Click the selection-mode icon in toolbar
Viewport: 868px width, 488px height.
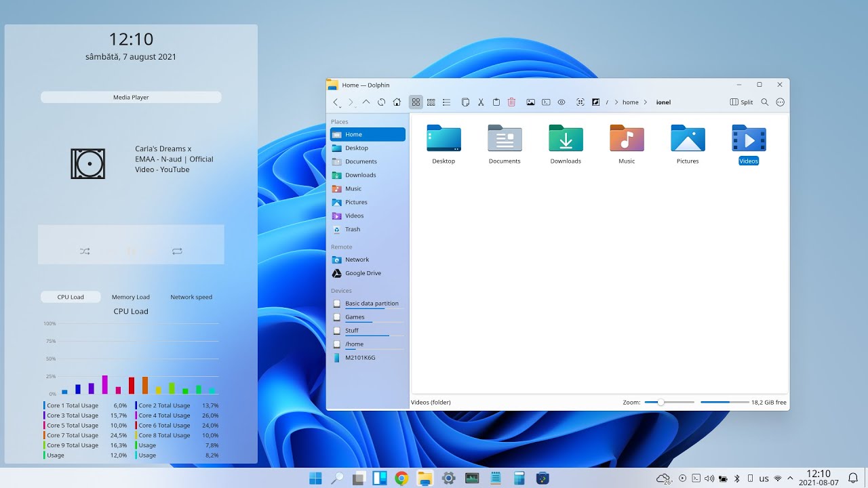580,102
